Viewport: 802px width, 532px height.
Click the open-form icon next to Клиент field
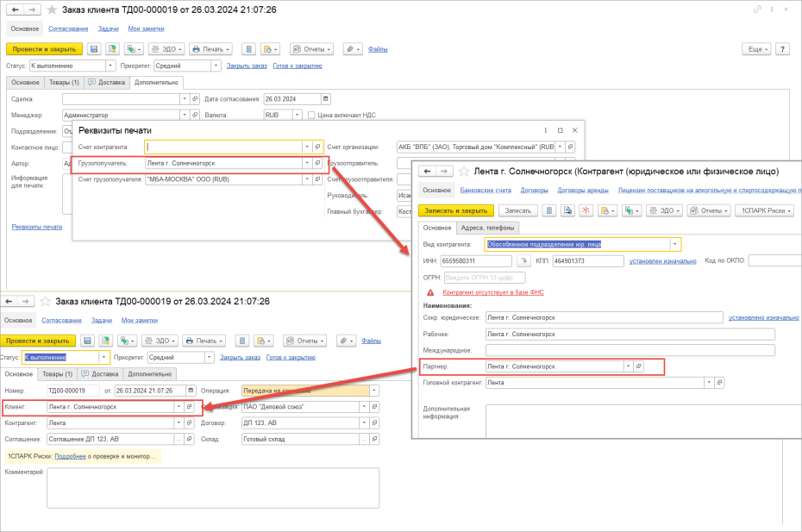(x=189, y=407)
